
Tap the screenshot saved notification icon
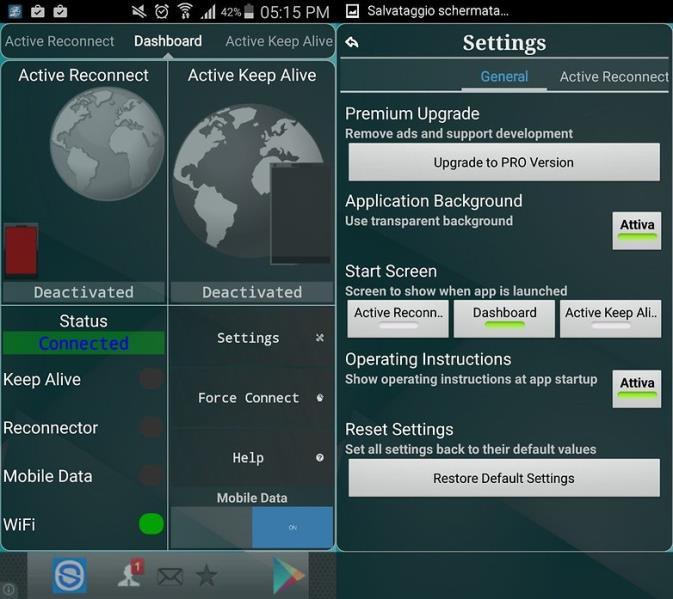pyautogui.click(x=352, y=11)
